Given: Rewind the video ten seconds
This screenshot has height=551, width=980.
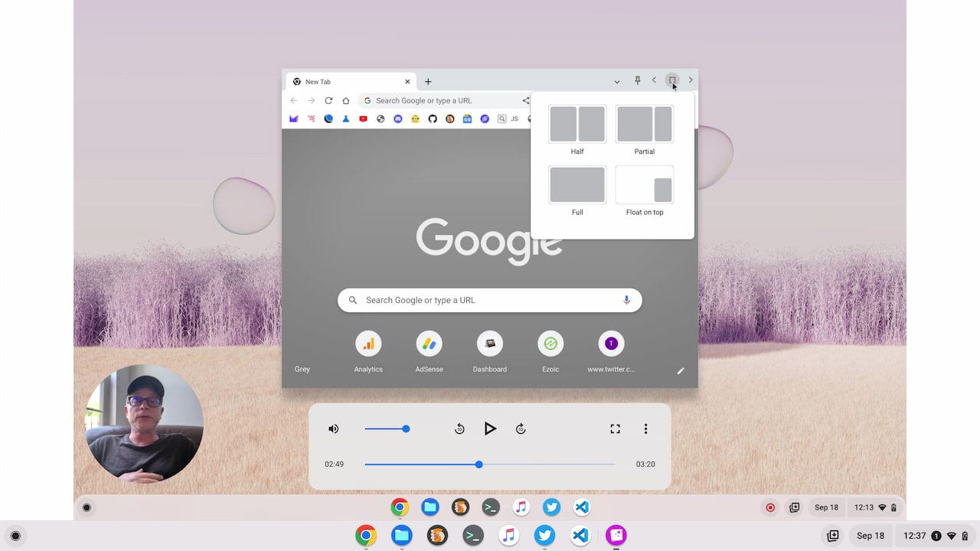Looking at the screenshot, I should pyautogui.click(x=459, y=429).
